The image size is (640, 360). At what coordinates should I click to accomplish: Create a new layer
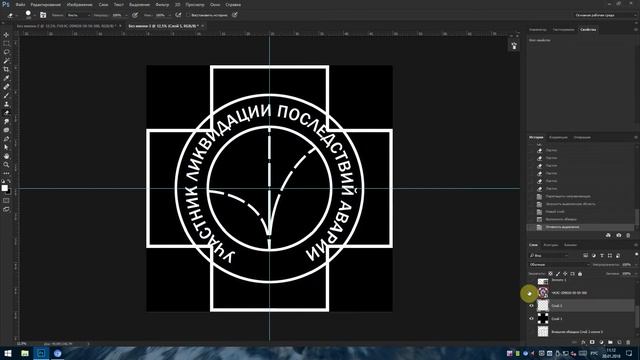(x=619, y=342)
